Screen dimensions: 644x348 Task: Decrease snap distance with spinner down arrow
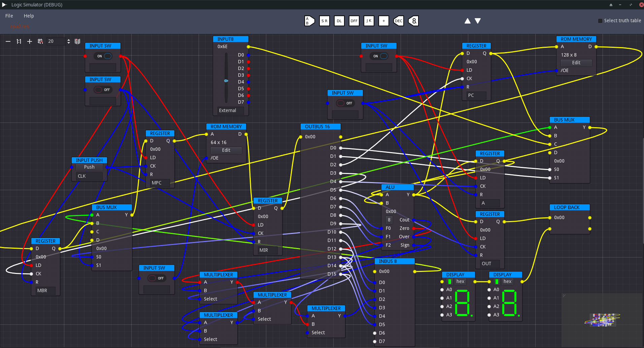coord(69,43)
